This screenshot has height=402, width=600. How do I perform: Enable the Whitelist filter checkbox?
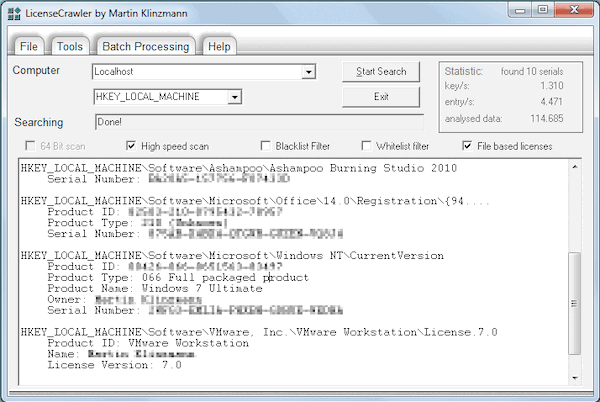(x=366, y=146)
